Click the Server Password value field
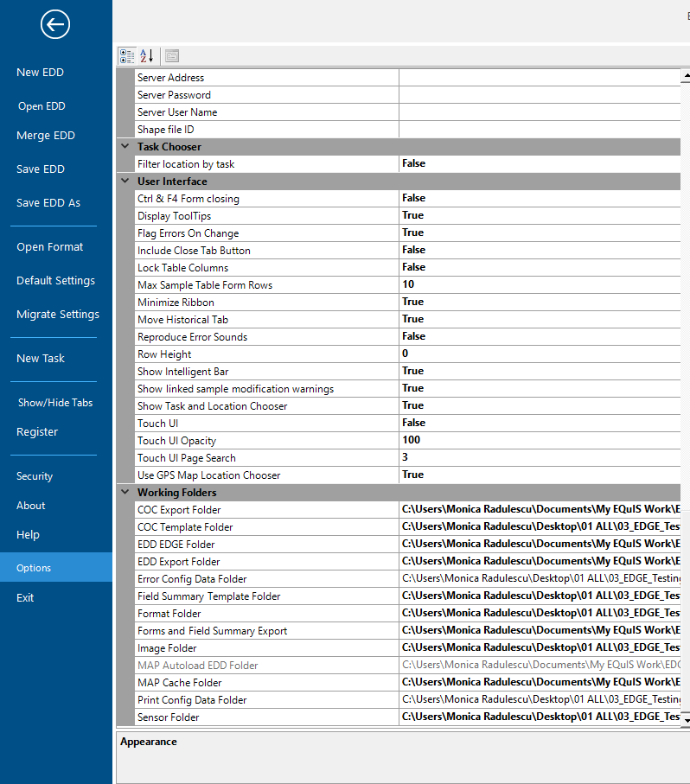690x784 pixels. [x=540, y=95]
